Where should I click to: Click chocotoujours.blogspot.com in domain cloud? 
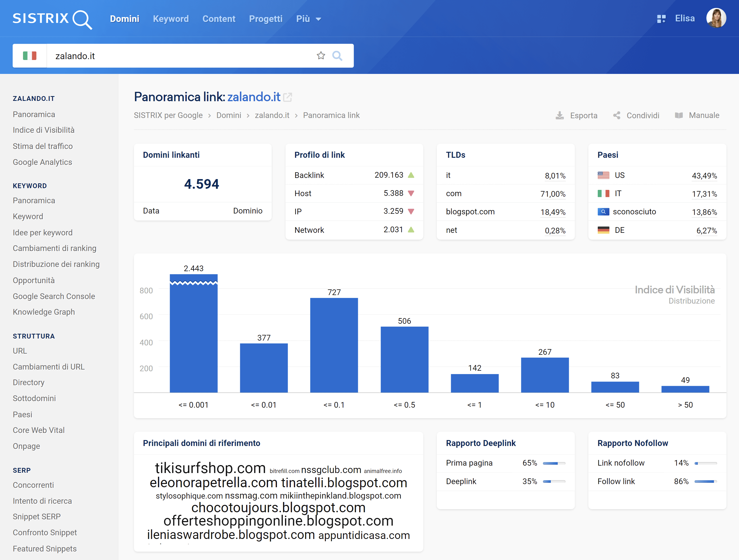coord(278,507)
